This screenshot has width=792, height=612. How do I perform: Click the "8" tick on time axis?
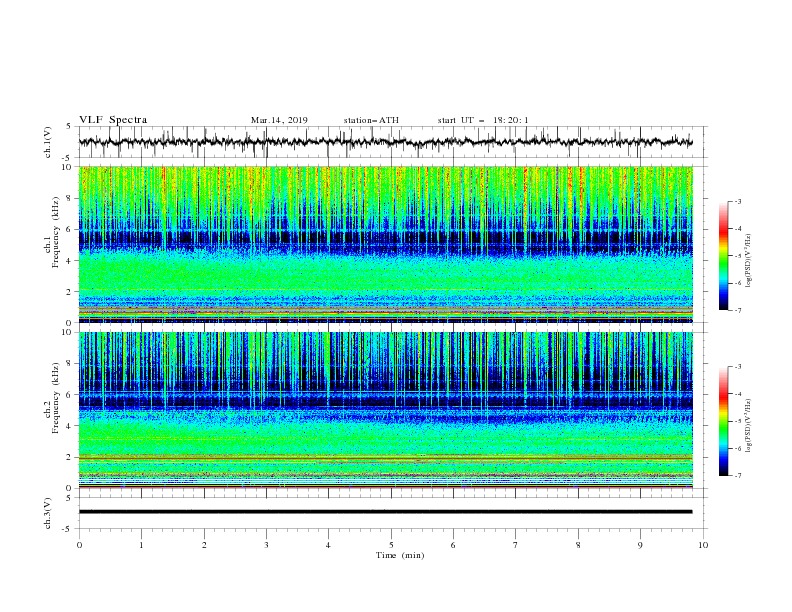(x=578, y=545)
